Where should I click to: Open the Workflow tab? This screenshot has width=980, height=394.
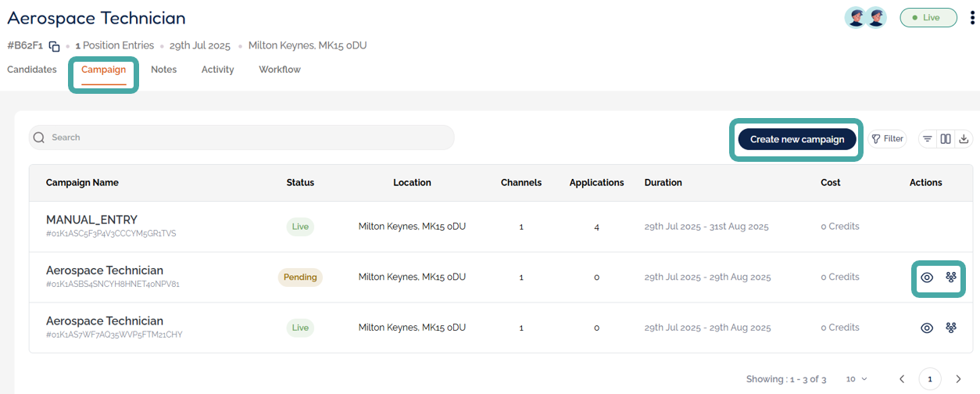(x=280, y=70)
